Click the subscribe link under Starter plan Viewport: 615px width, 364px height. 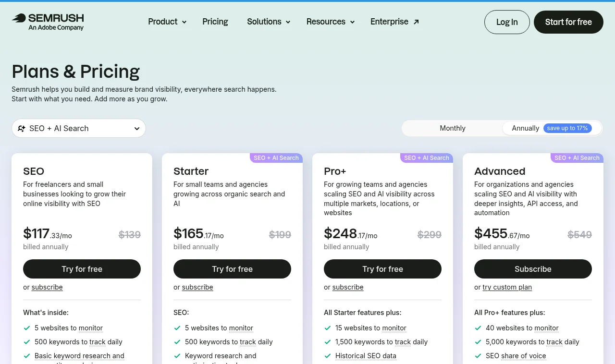pos(197,287)
